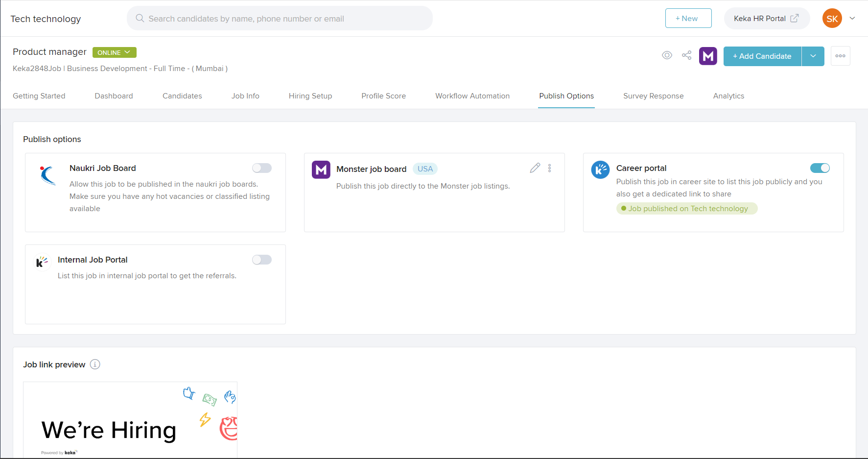Expand the Add Candidate dropdown arrow
This screenshot has width=868, height=459.
click(x=813, y=56)
